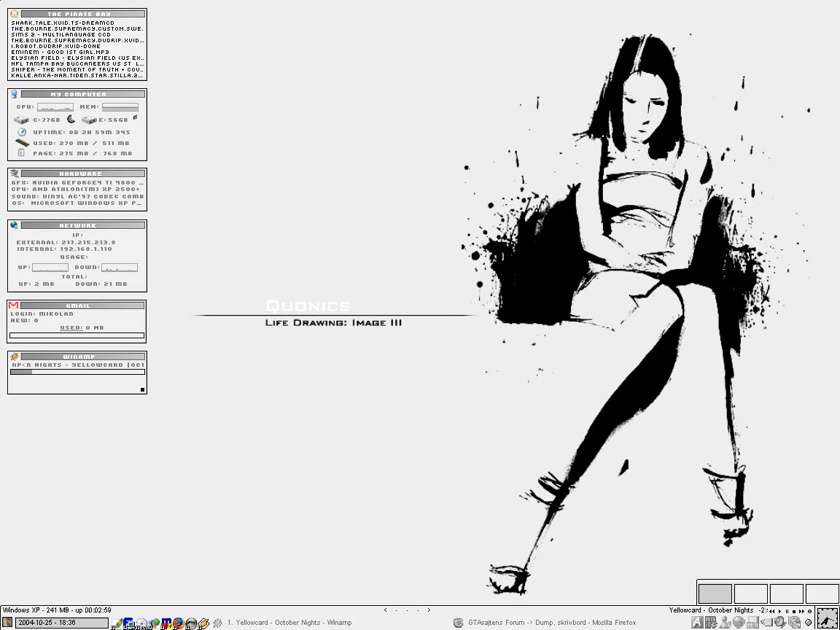This screenshot has width=840, height=630.
Task: Click the right arrow on the taskbar pager
Action: point(429,610)
